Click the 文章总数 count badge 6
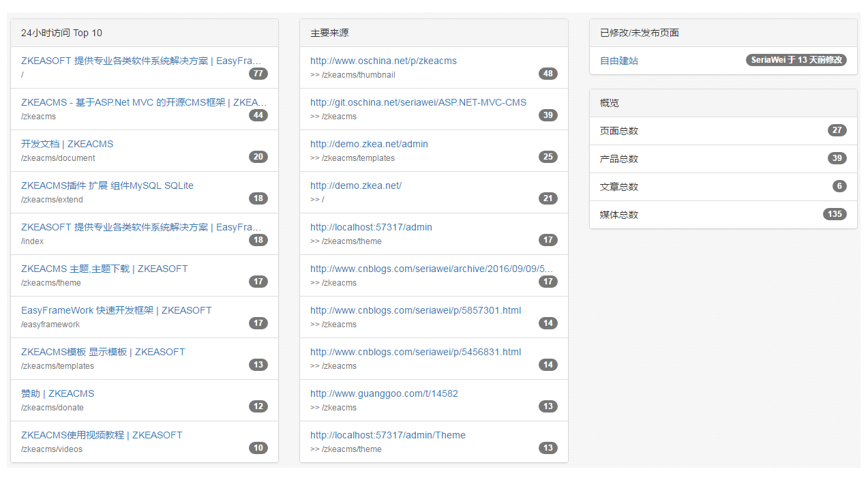The image size is (868, 480). 839,186
